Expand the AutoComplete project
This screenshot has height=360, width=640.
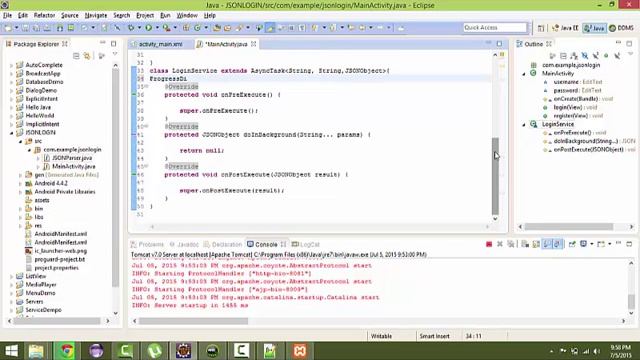(11, 65)
